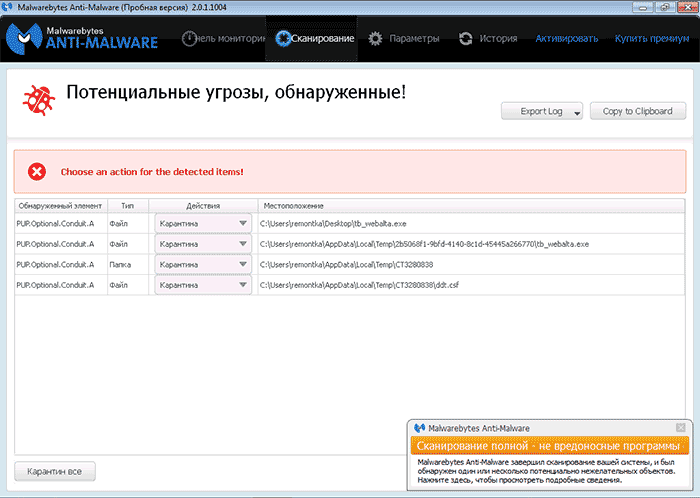The image size is (700, 498).
Task: Click the red bug threat icon
Action: click(x=39, y=100)
